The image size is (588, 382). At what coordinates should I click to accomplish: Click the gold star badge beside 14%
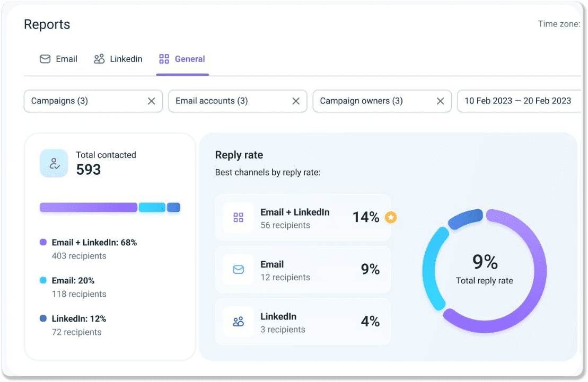pyautogui.click(x=391, y=217)
